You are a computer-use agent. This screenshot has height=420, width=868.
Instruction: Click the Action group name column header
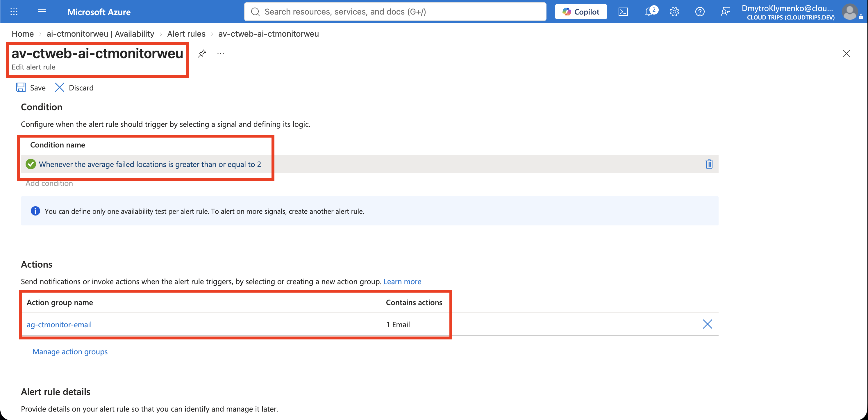tap(60, 302)
